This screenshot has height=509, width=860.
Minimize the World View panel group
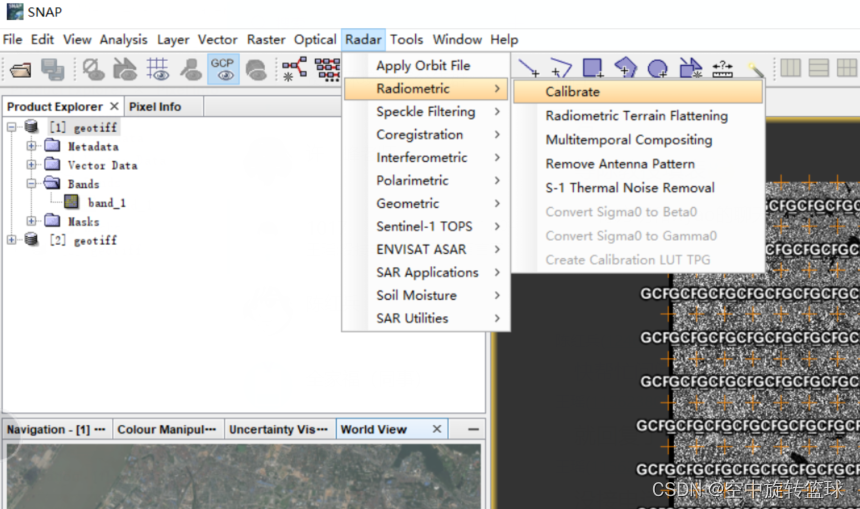pyautogui.click(x=473, y=429)
